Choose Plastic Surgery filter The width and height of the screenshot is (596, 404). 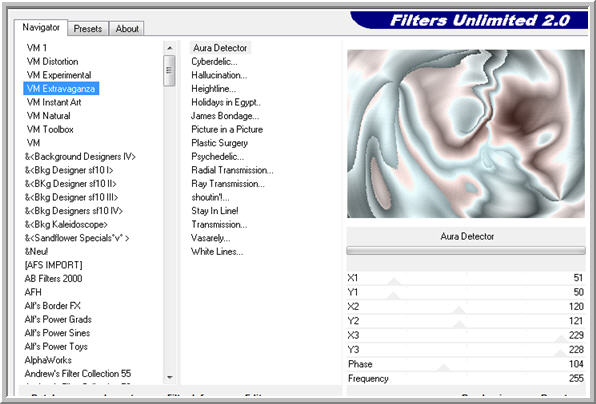pos(219,143)
